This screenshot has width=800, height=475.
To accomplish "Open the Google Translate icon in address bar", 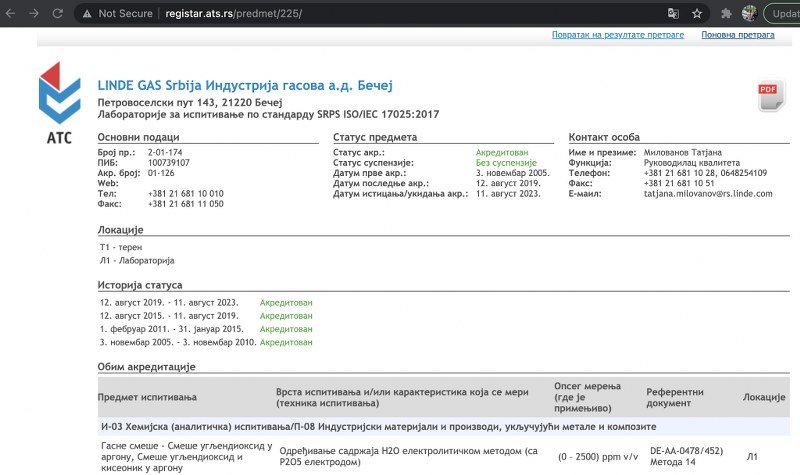I will click(x=674, y=14).
